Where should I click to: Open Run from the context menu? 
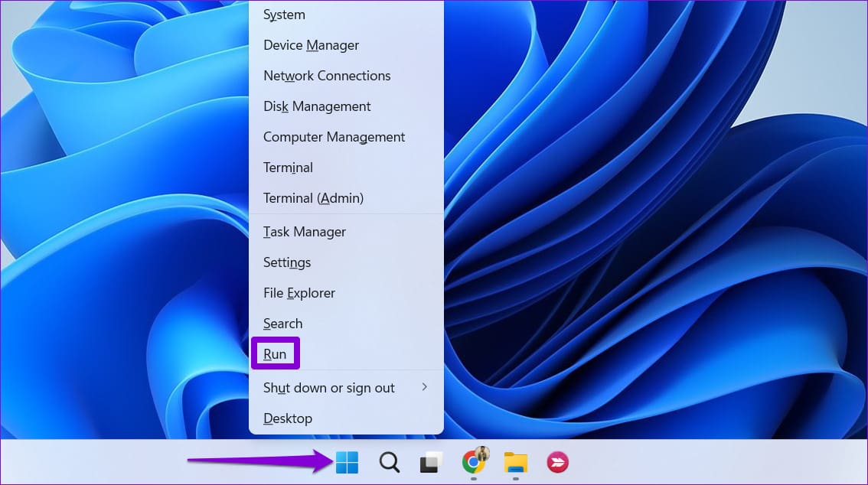(275, 353)
